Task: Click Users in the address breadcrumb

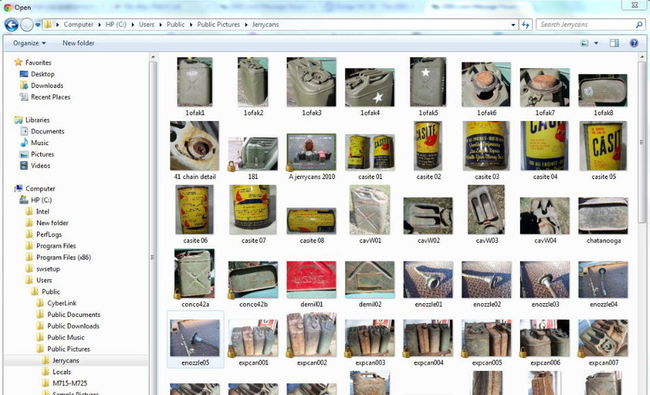Action: [x=146, y=24]
